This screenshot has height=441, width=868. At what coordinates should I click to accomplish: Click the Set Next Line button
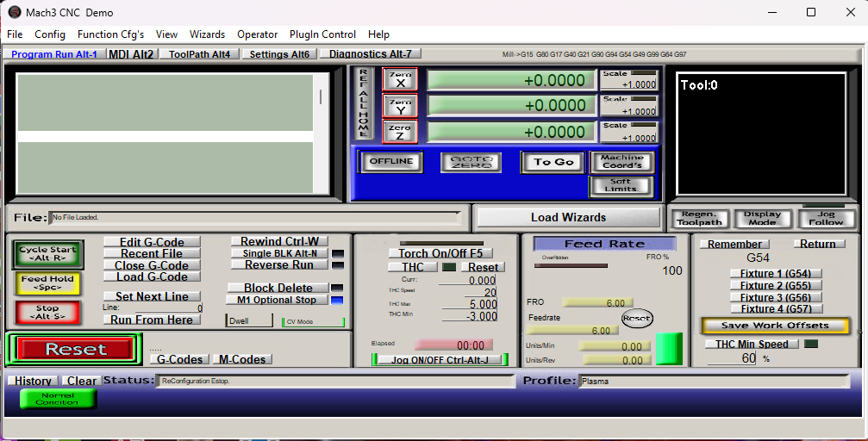(152, 296)
